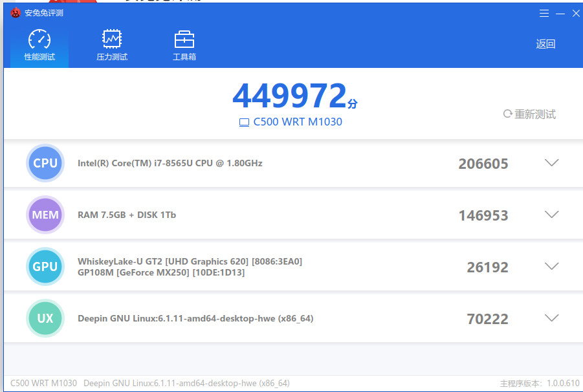Screen dimensions: 583x392
Task: Expand the GPU score details chevron
Action: click(x=552, y=266)
